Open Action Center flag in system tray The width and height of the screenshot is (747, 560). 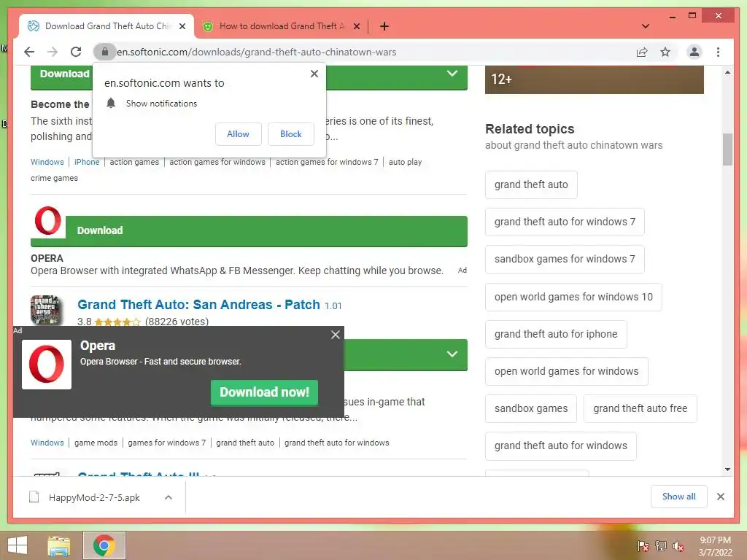click(x=643, y=545)
